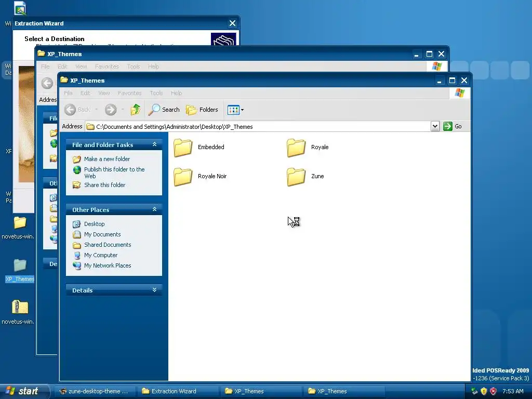The height and width of the screenshot is (399, 532).
Task: Minimize the front XP_Themes window
Action: point(440,81)
